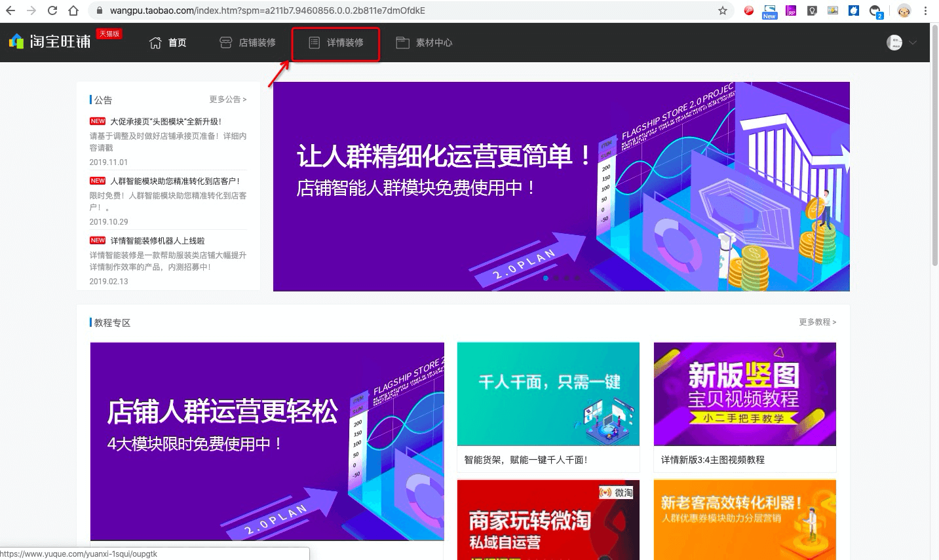
Task: Open the 店铺人群运营更轻松 tutorial banner
Action: click(x=267, y=441)
